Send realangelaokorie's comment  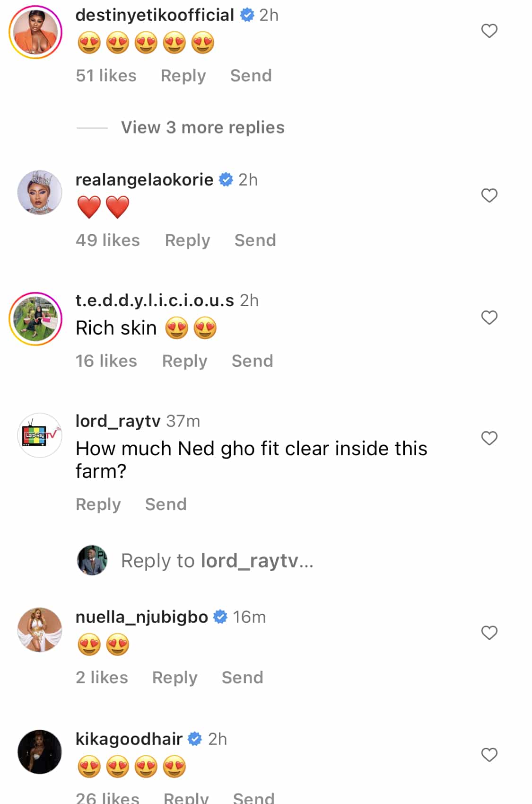pos(255,240)
